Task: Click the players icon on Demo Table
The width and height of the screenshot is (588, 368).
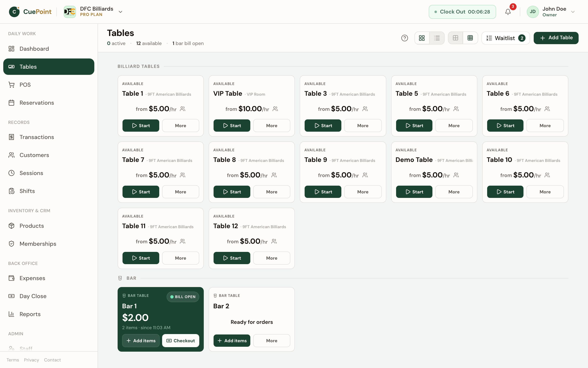Action: coord(456,175)
